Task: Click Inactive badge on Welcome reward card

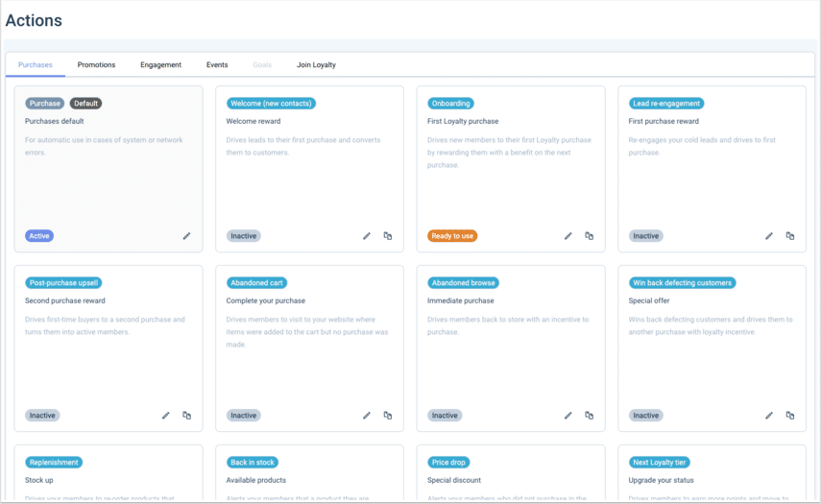Action: click(x=244, y=236)
